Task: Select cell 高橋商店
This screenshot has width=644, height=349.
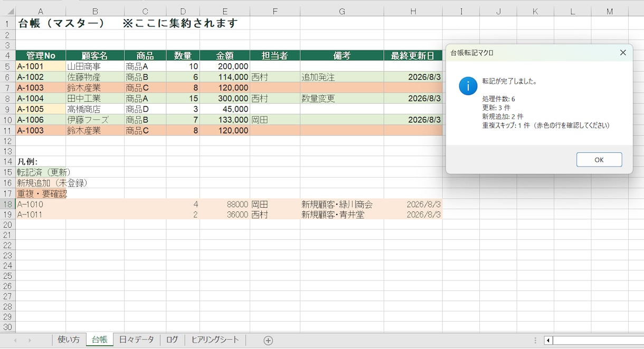Action: 95,109
